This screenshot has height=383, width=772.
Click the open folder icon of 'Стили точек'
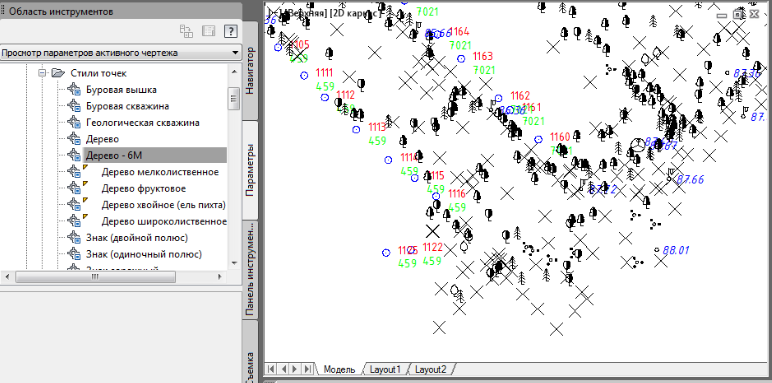pyautogui.click(x=58, y=73)
